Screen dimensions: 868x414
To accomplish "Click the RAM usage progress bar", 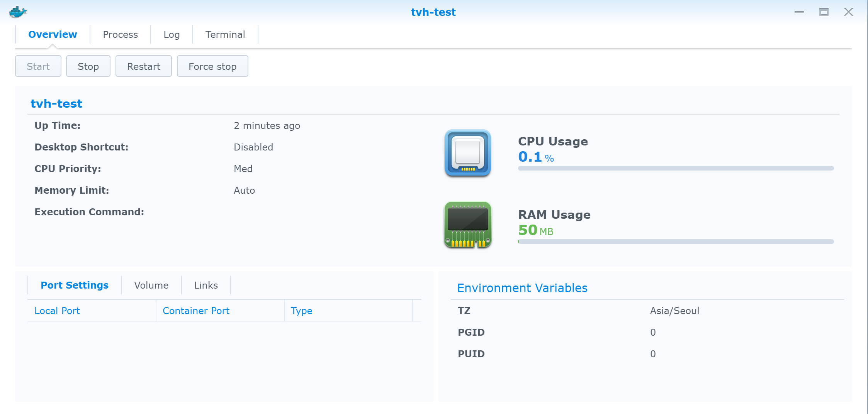I will tap(676, 242).
